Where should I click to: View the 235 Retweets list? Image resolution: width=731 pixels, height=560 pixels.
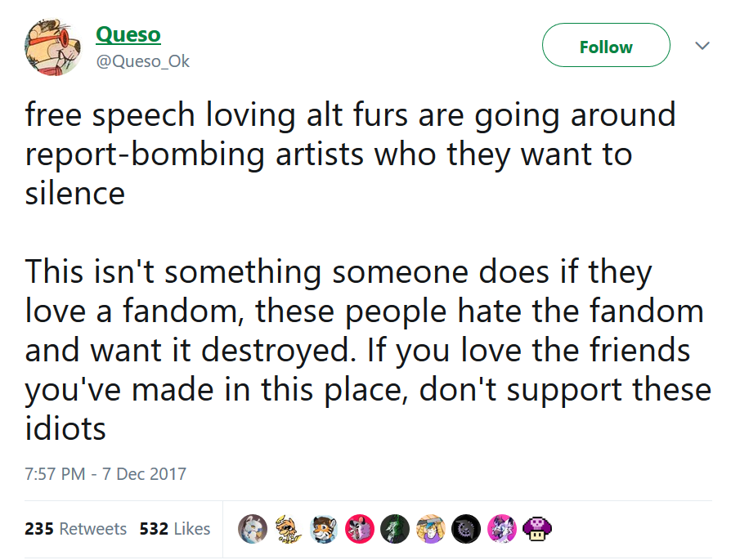(75, 529)
